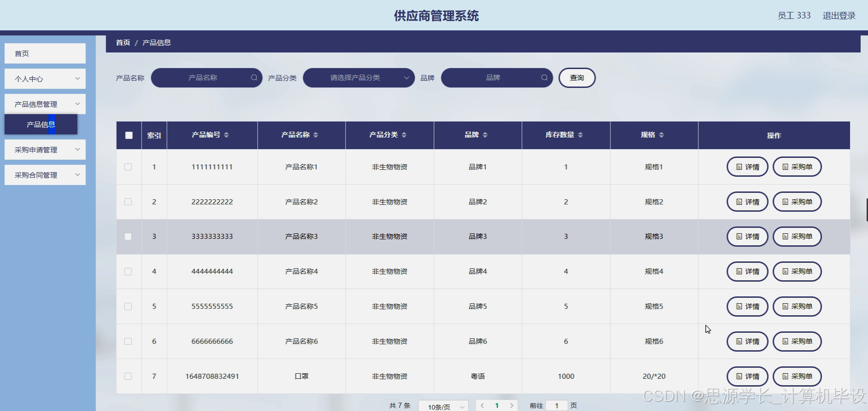Focus the 品牌 search input

coord(497,78)
